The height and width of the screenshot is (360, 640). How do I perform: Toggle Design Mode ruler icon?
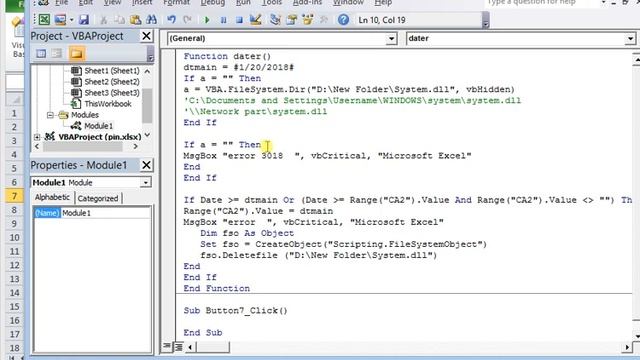click(x=256, y=20)
